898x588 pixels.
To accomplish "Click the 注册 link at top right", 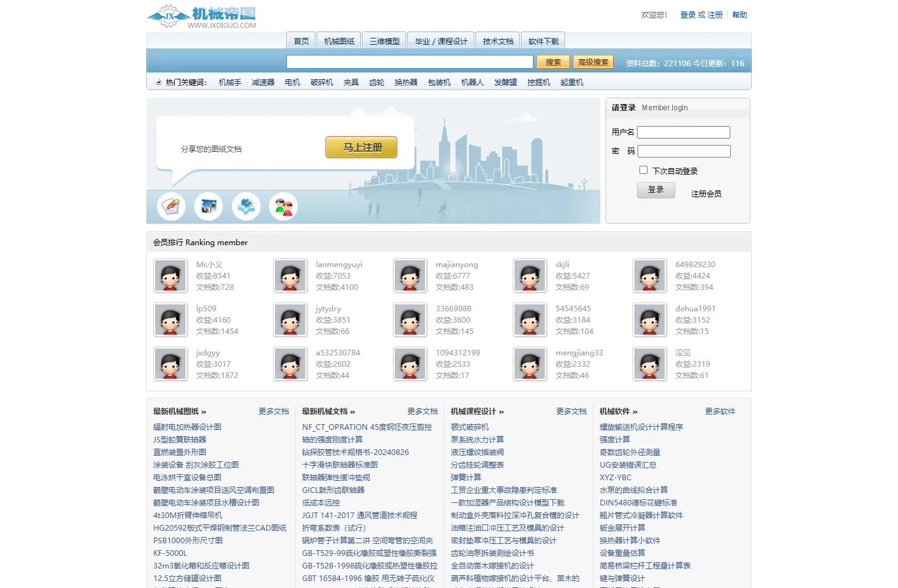I will point(715,14).
